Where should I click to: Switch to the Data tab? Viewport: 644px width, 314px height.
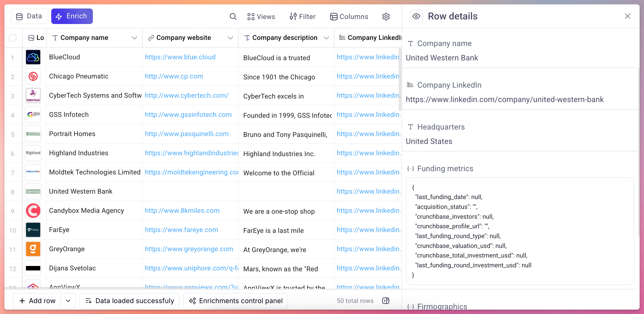[x=29, y=16]
